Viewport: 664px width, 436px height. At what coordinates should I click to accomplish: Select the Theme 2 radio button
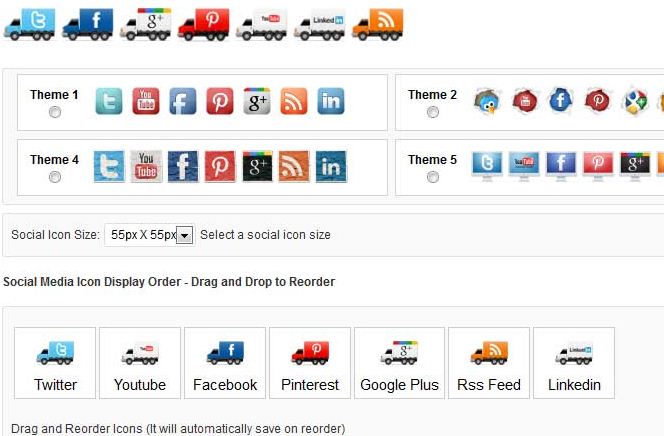pyautogui.click(x=432, y=112)
